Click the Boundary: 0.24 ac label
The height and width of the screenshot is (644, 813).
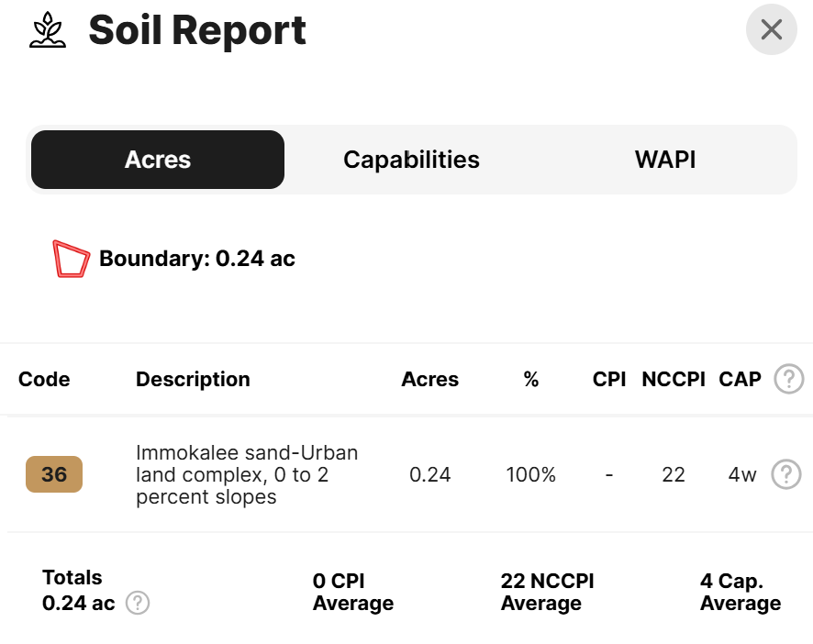pos(197,259)
